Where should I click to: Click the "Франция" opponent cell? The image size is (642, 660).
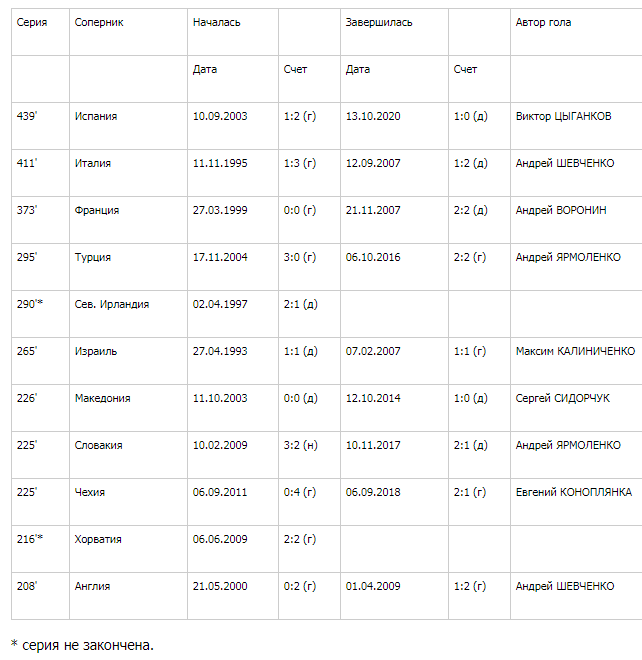pos(97,210)
